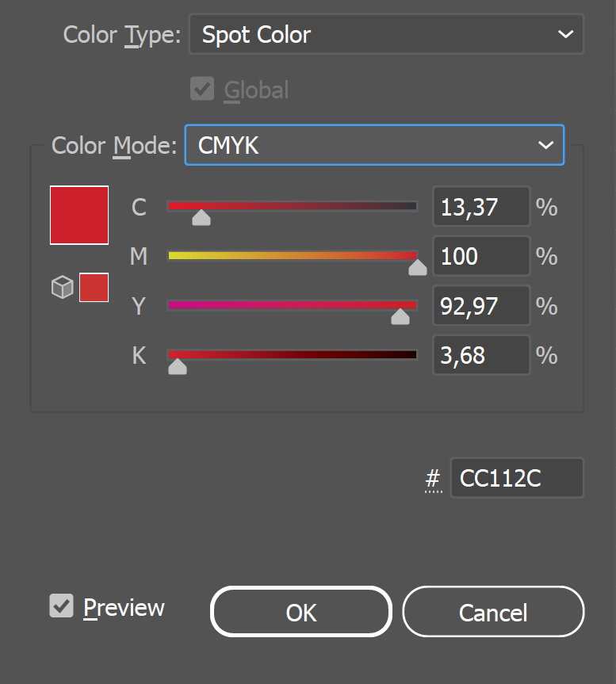
Task: Click the Magenta slider thumb handle
Action: pos(418,267)
